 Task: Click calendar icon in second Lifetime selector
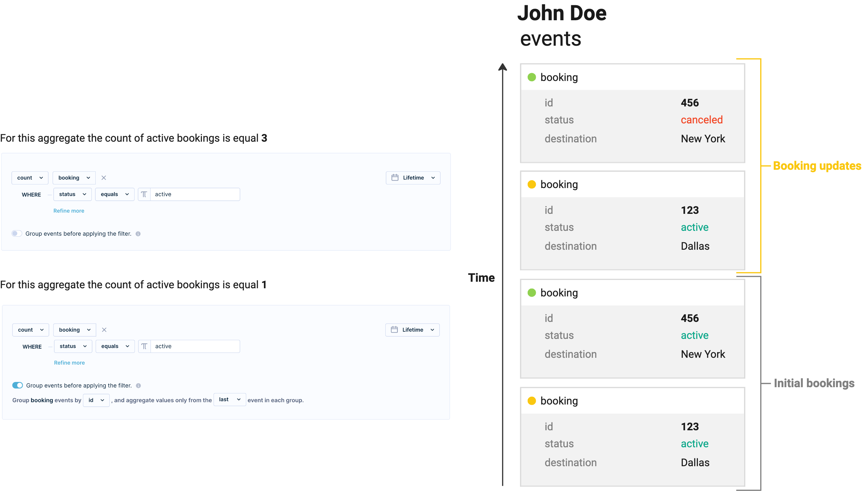tap(394, 330)
